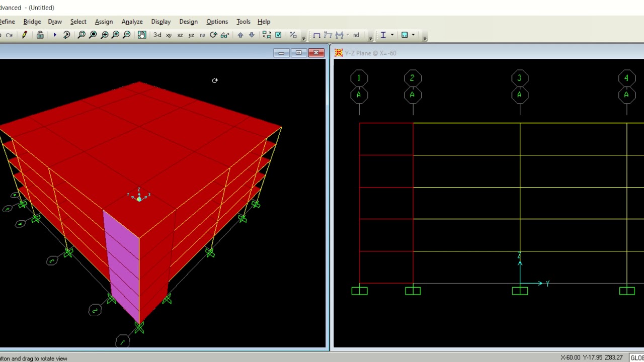Open set display options checkbox icon
The width and height of the screenshot is (644, 362).
click(x=278, y=35)
